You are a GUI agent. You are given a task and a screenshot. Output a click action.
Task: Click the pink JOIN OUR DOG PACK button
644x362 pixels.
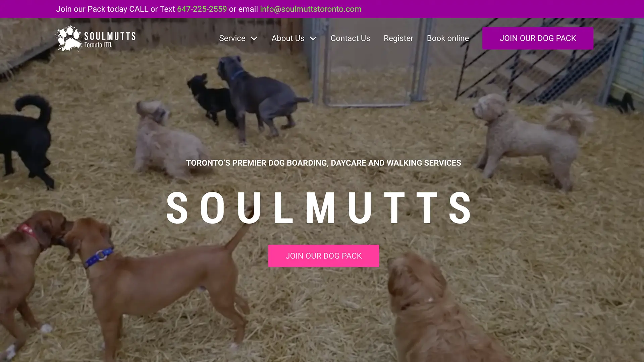click(x=323, y=256)
